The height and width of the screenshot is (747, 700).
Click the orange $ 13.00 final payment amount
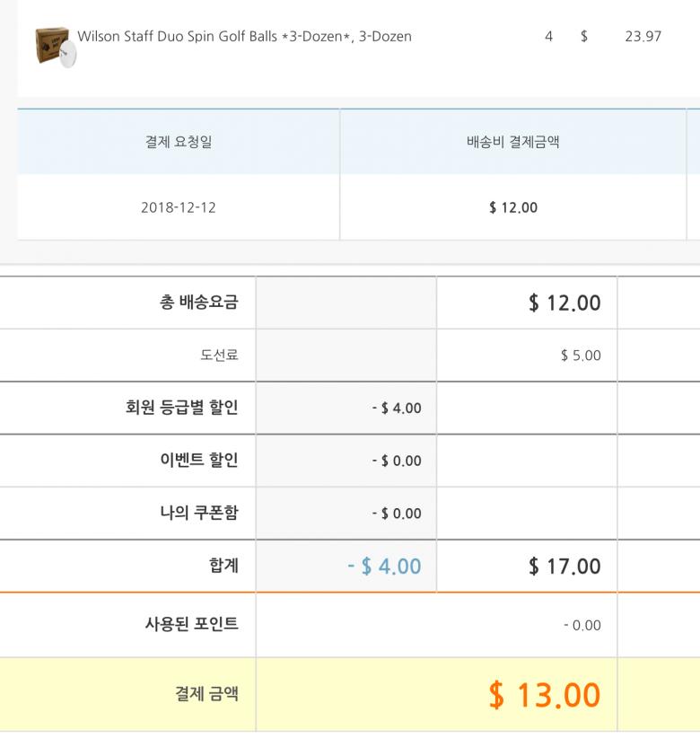[x=544, y=695]
